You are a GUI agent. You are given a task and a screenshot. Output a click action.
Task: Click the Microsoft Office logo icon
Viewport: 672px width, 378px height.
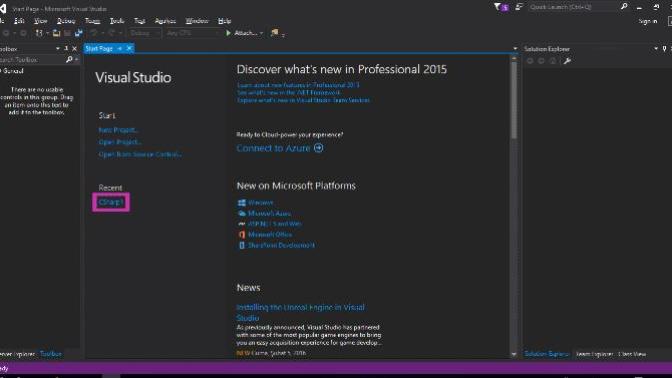[x=242, y=235]
